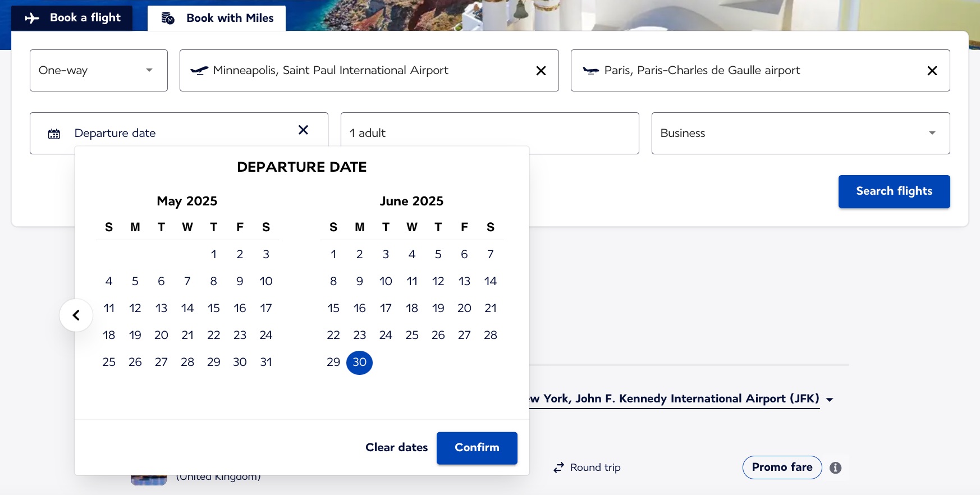Click the X to clear the Departure date
Screen dimensions: 980x495
click(303, 130)
